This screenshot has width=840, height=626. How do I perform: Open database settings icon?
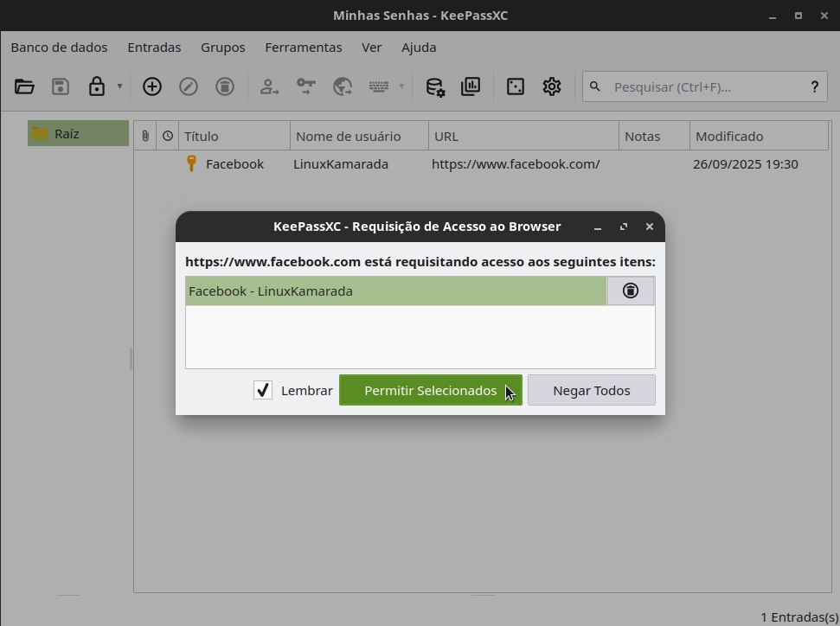click(435, 86)
